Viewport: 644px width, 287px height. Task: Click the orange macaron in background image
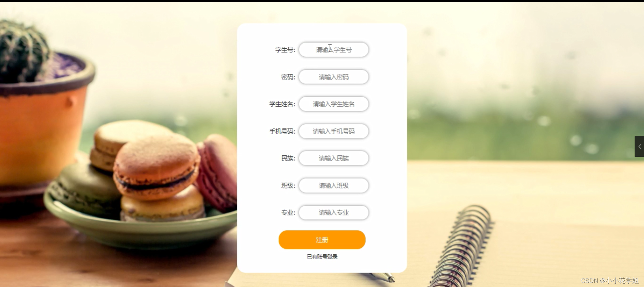click(157, 167)
